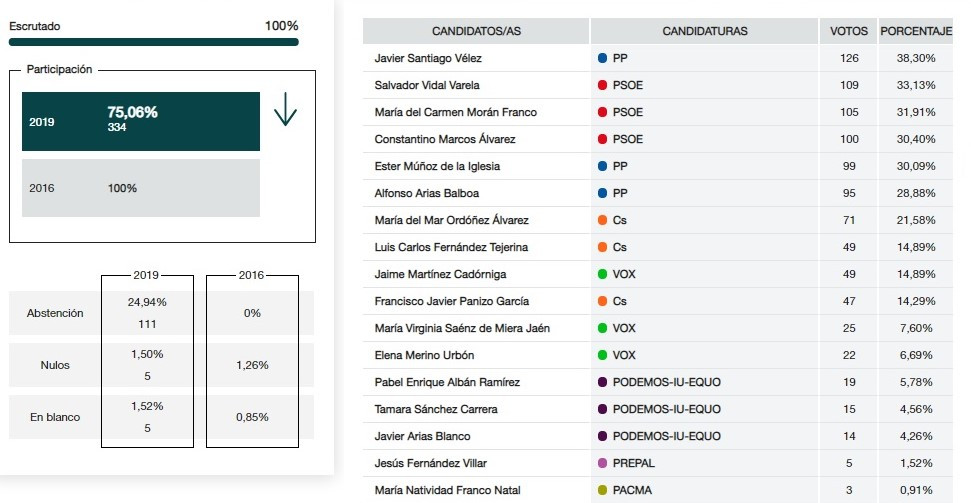The image size is (971, 503).
Task: Click the downward participation trend arrow
Action: (285, 110)
